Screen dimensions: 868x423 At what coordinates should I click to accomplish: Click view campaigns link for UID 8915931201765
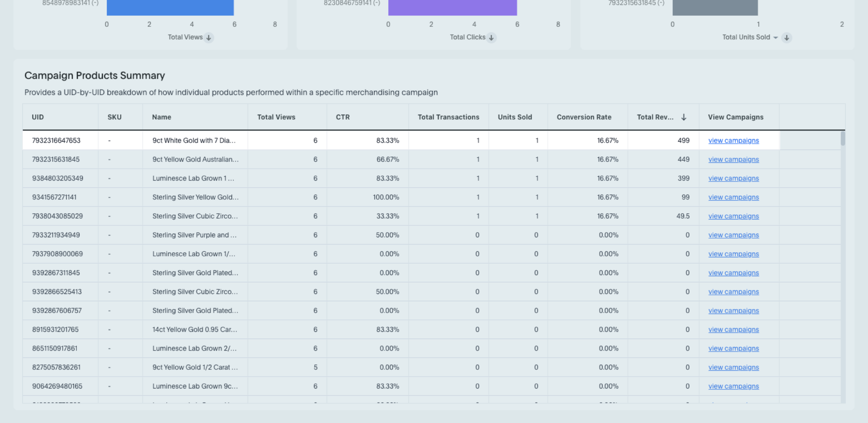(733, 330)
